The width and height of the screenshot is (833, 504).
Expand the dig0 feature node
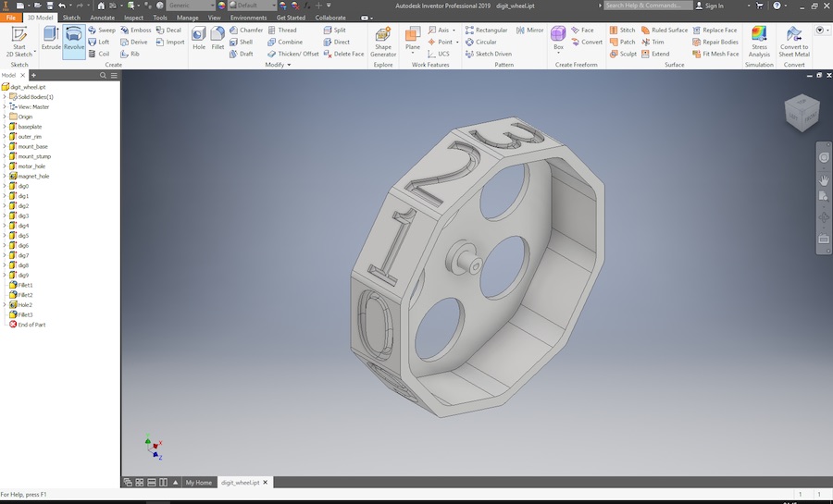[x=5, y=186]
